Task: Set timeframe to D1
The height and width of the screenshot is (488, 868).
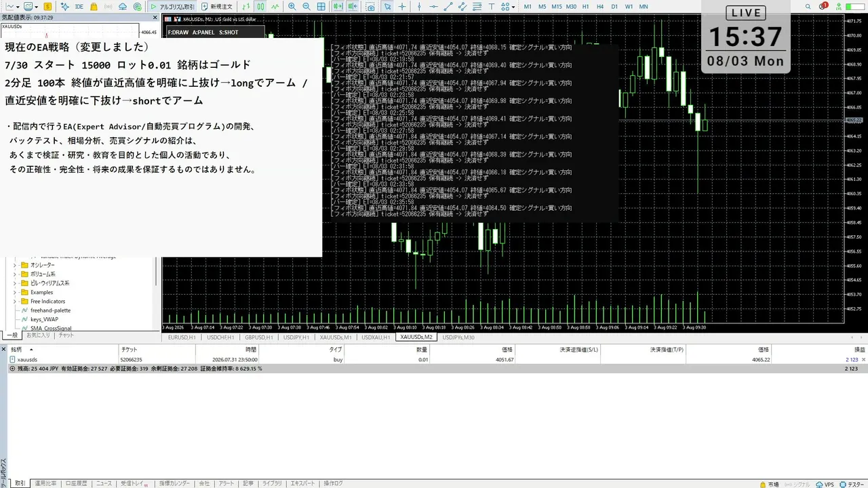Action: (614, 6)
